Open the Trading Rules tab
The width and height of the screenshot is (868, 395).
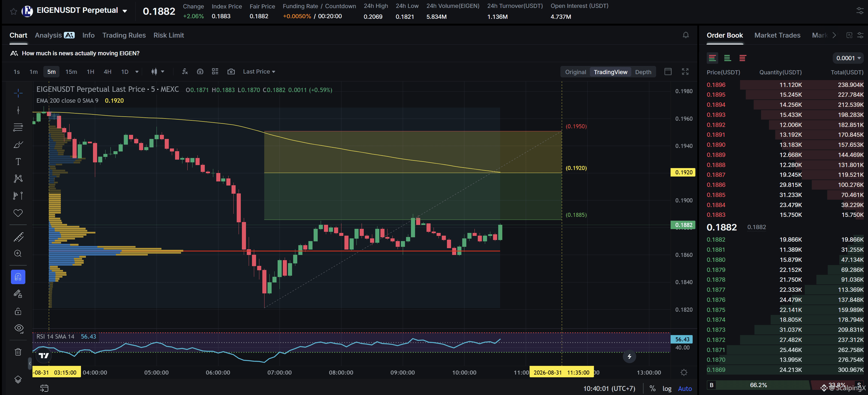point(124,35)
